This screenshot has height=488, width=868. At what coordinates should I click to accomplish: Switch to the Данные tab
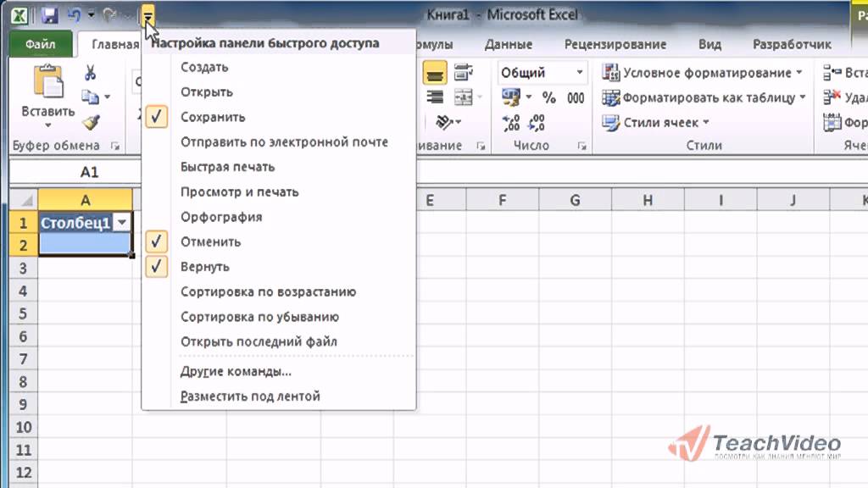click(509, 44)
